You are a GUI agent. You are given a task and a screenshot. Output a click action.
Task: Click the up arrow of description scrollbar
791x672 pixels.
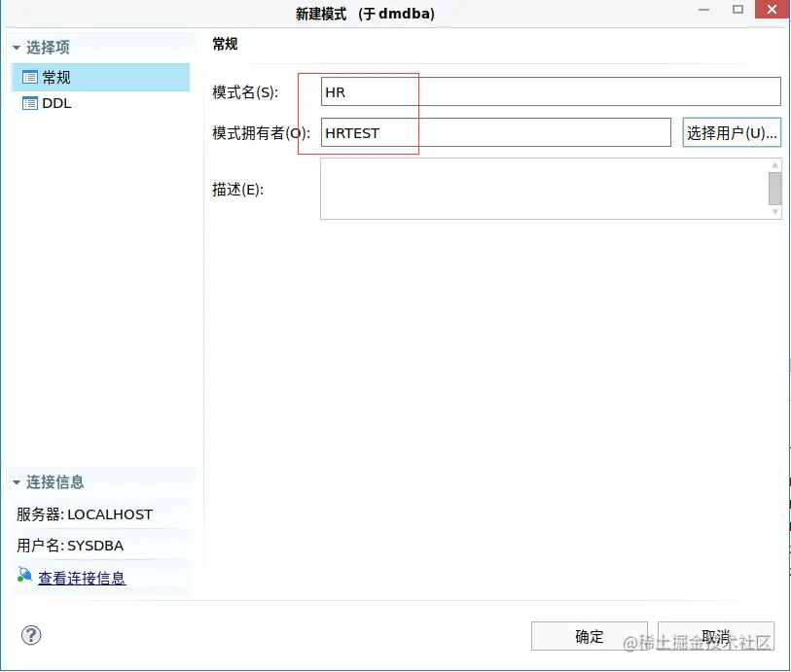[776, 163]
